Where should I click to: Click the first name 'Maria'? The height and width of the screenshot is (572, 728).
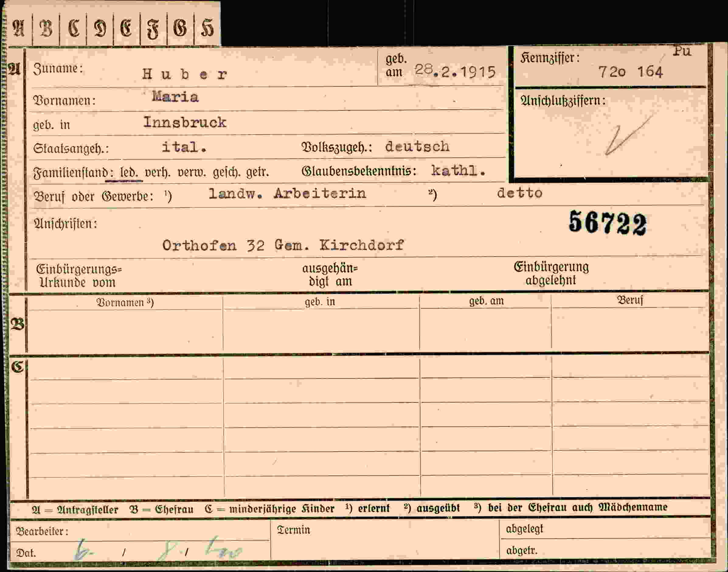click(x=175, y=97)
